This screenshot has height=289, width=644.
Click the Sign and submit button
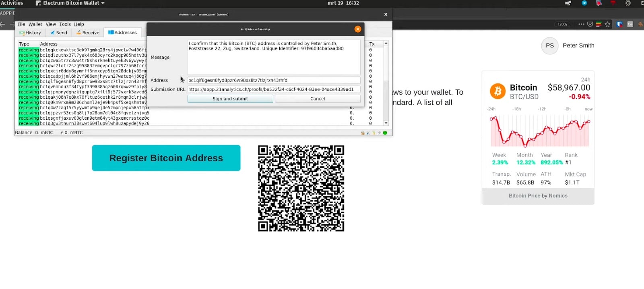pyautogui.click(x=230, y=99)
